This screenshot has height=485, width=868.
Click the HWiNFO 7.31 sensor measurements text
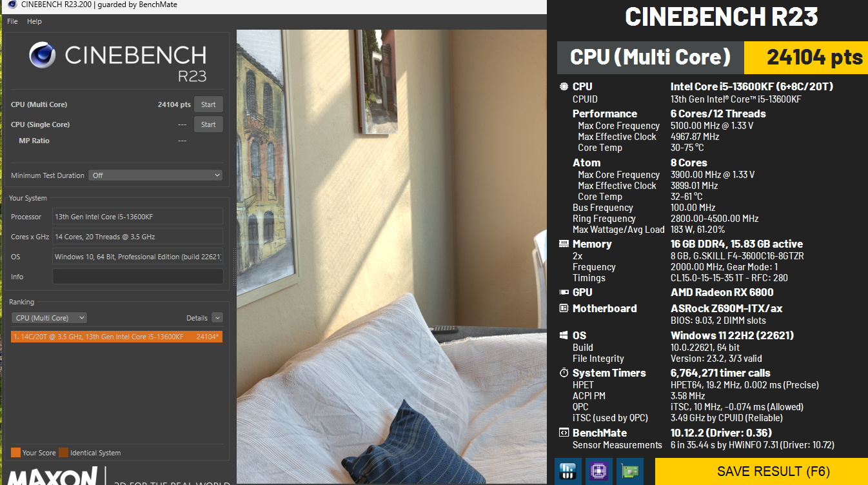[753, 445]
